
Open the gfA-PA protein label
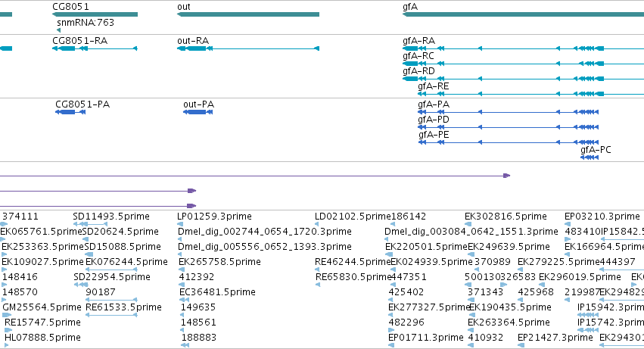click(434, 104)
